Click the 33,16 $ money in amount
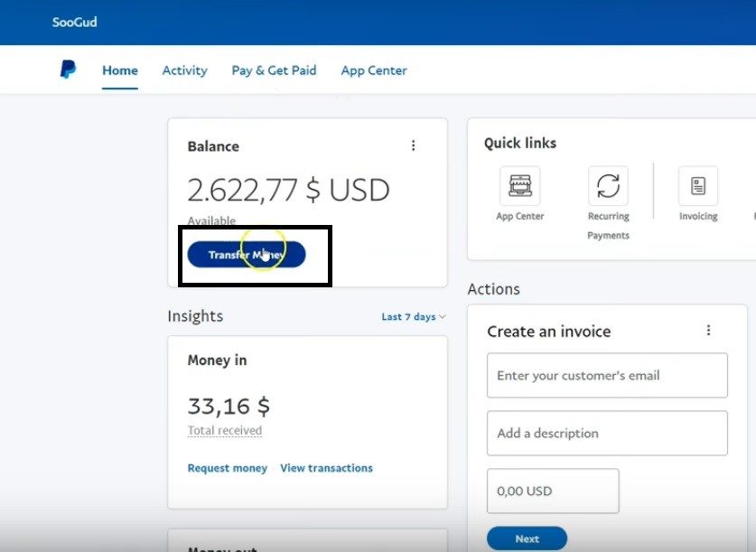The height and width of the screenshot is (552, 756). [229, 406]
